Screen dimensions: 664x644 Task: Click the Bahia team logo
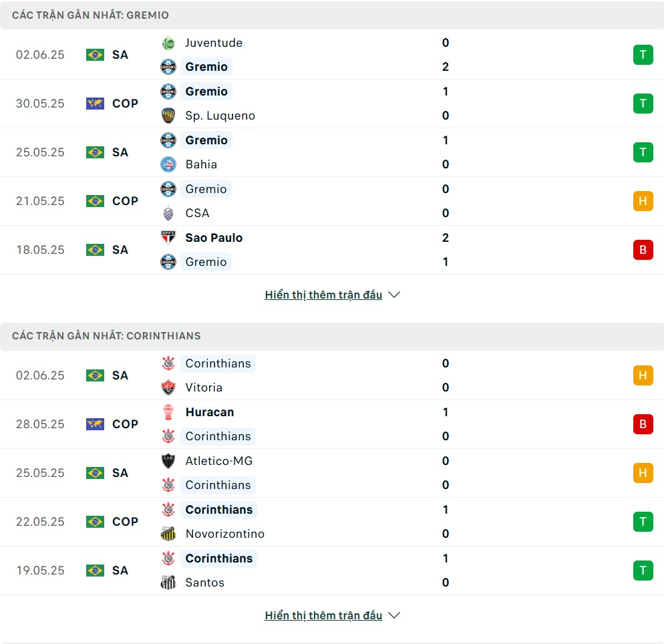coord(168,164)
